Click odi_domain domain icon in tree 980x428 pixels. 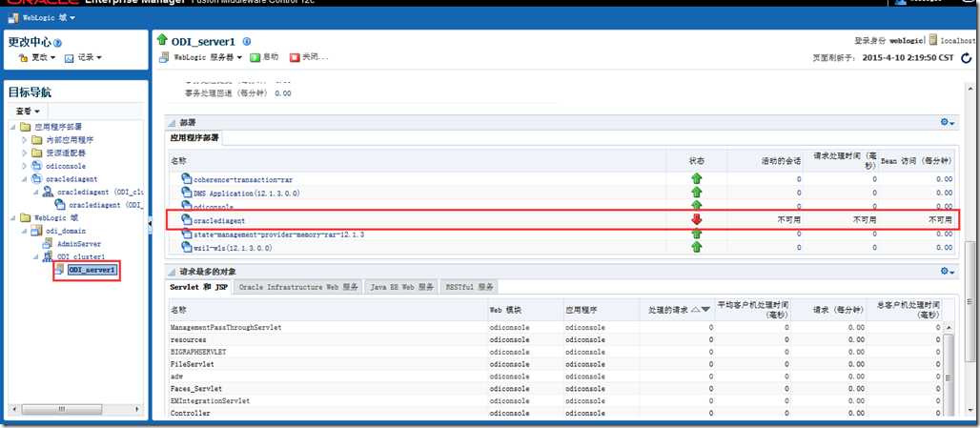pos(36,231)
